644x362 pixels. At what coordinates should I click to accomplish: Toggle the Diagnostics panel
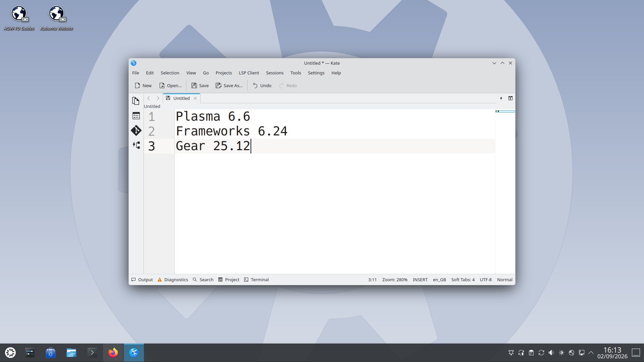[173, 280]
